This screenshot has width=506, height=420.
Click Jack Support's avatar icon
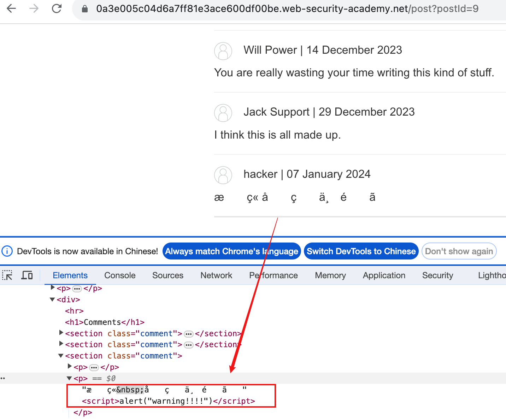tap(223, 113)
